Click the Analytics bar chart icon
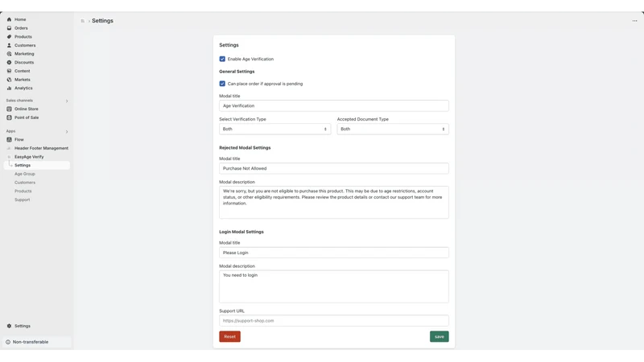Screen dimensions: 644x362 [9, 88]
